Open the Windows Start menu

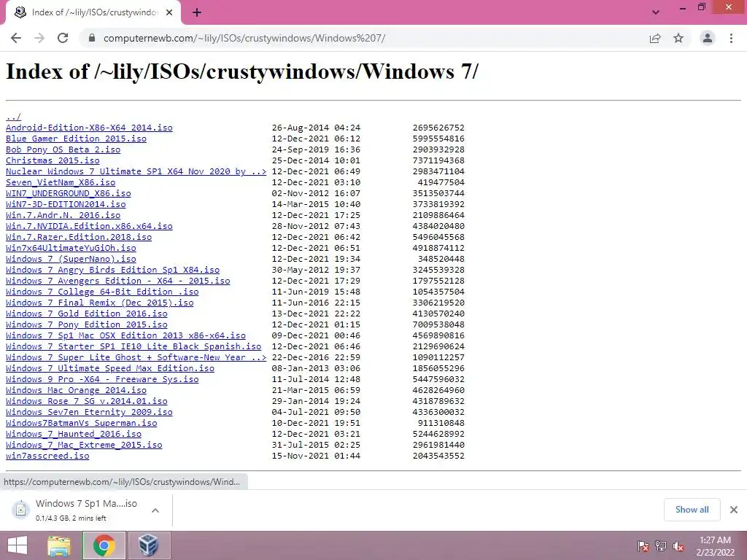coord(18,545)
